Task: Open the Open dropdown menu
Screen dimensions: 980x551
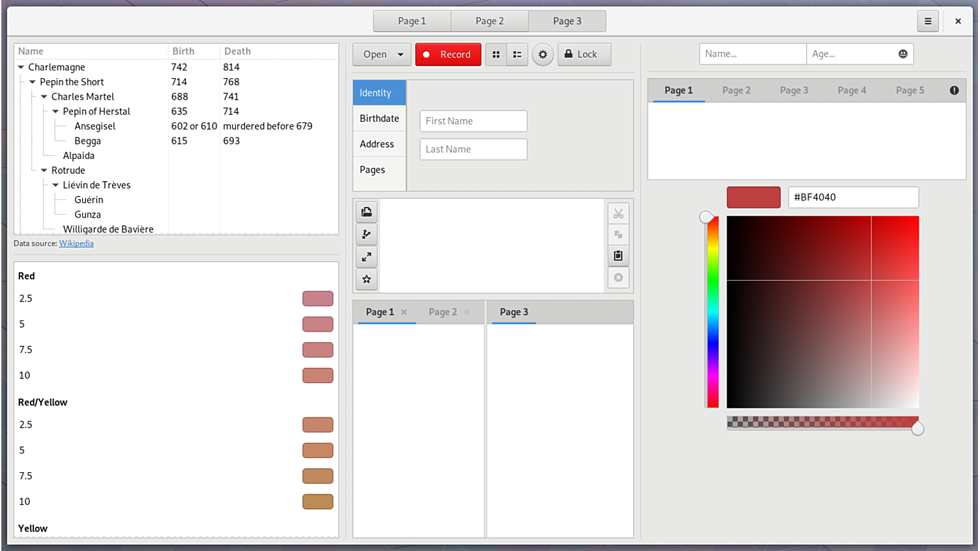Action: tap(399, 55)
